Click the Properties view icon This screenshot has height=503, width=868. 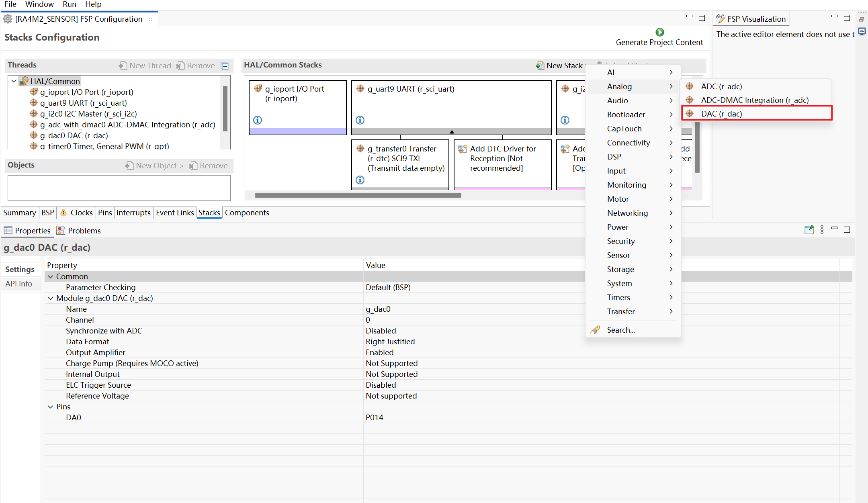[8, 231]
